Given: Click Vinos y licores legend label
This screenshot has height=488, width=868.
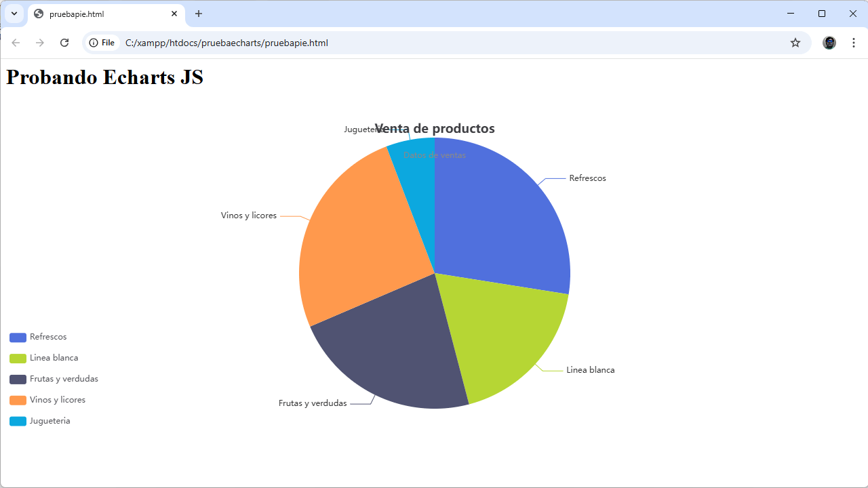Looking at the screenshot, I should pyautogui.click(x=58, y=400).
